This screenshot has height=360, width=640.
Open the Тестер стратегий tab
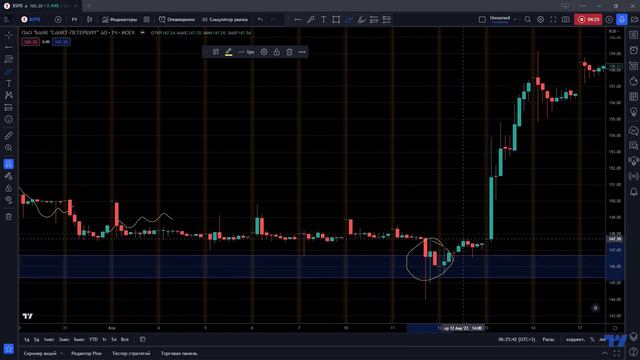(x=131, y=353)
